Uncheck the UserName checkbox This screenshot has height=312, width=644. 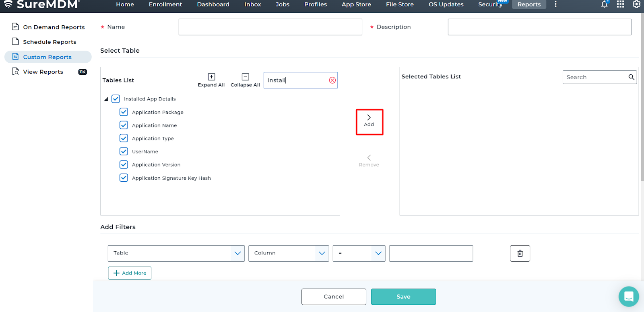[124, 152]
